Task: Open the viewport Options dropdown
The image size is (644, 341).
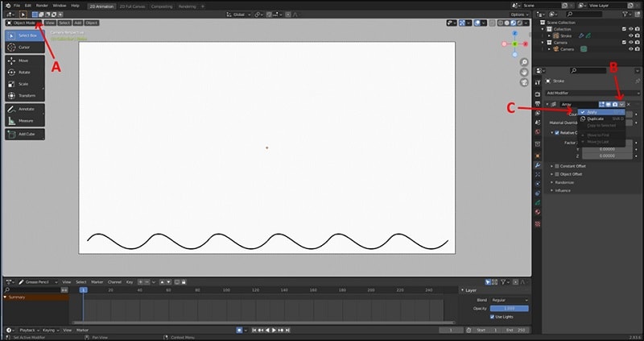Action: tap(519, 15)
